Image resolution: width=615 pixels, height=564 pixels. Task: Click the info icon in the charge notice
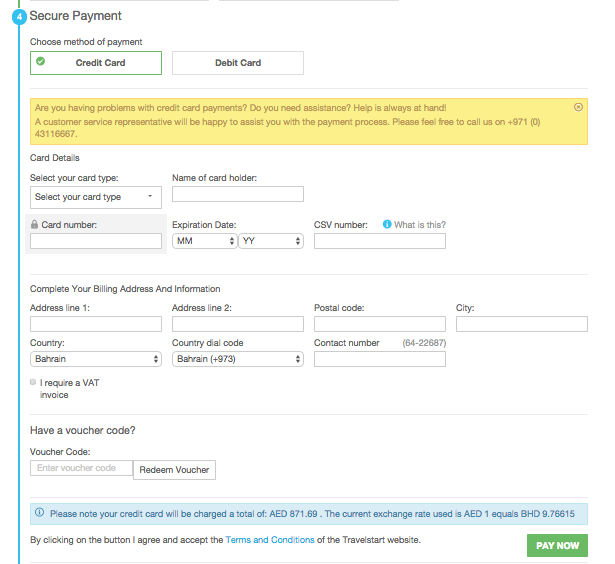[40, 512]
